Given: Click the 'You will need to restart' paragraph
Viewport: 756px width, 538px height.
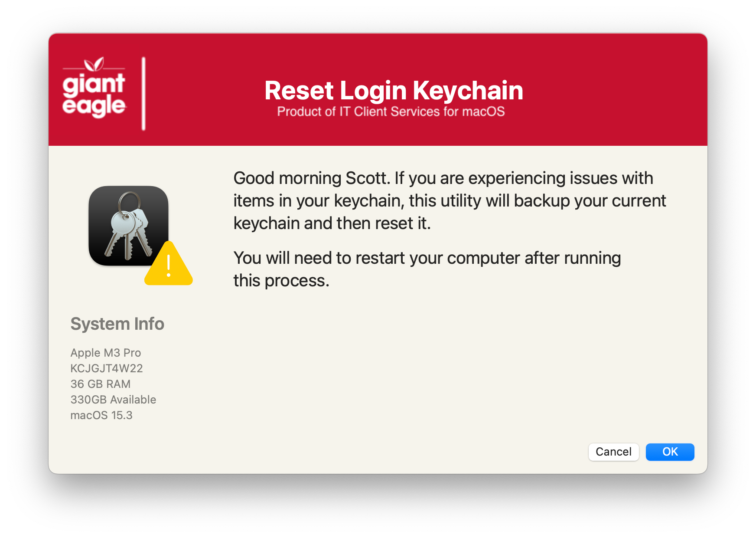Looking at the screenshot, I should pyautogui.click(x=427, y=269).
